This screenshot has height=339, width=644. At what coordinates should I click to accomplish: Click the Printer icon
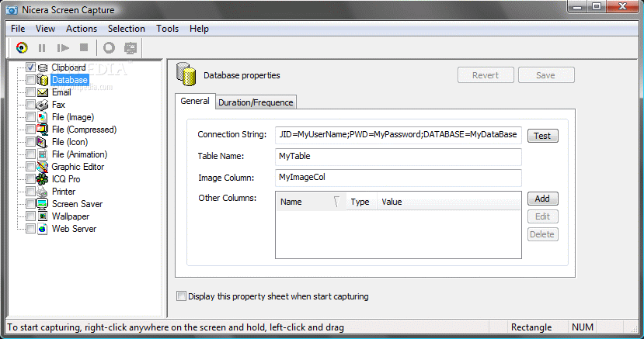click(x=43, y=192)
